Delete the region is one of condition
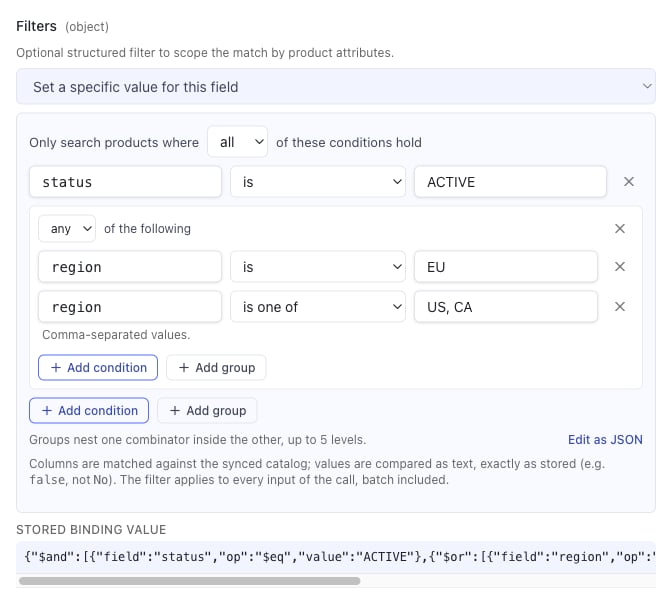 click(620, 307)
